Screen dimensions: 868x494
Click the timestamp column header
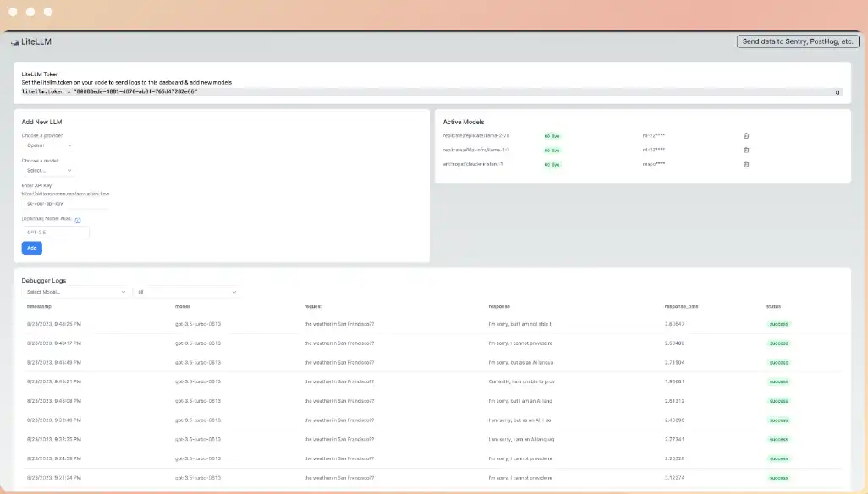[39, 306]
